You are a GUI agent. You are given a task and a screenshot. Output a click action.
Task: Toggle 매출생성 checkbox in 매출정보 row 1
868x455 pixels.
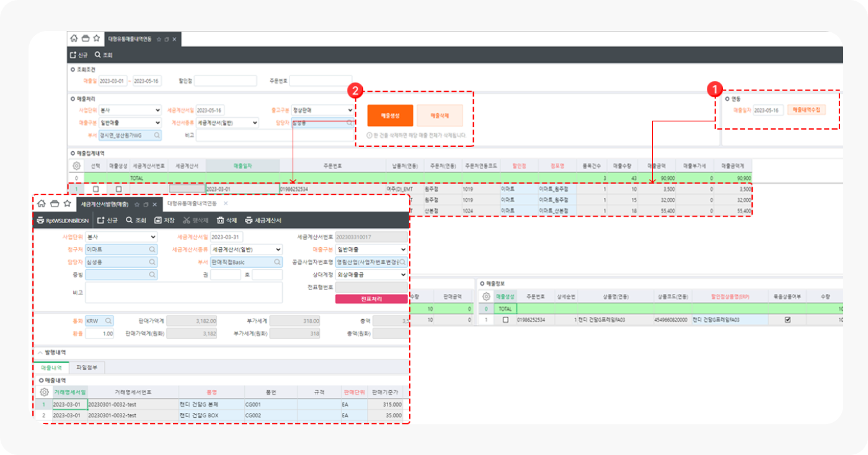(x=505, y=320)
